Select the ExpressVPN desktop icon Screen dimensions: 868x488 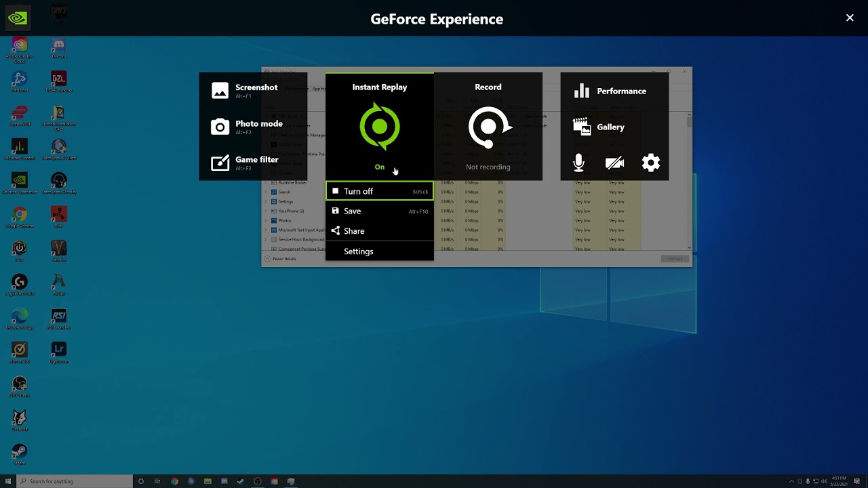[x=19, y=116]
